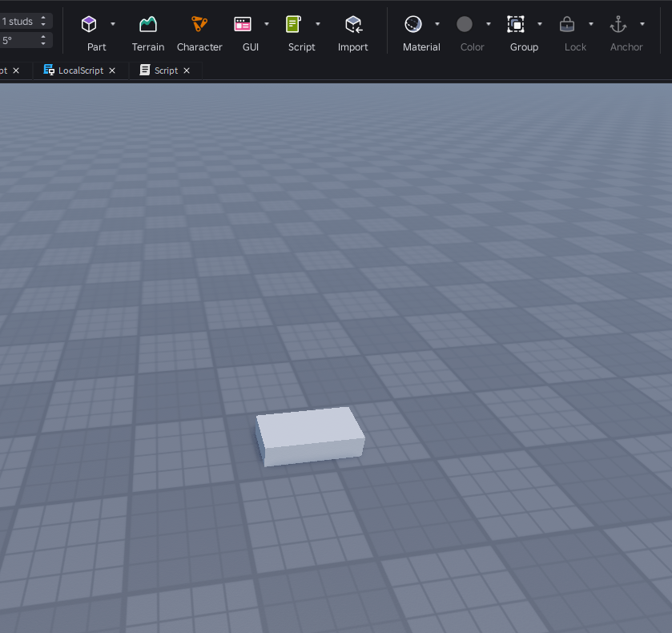Switch to the LocalScript tab

tap(80, 71)
